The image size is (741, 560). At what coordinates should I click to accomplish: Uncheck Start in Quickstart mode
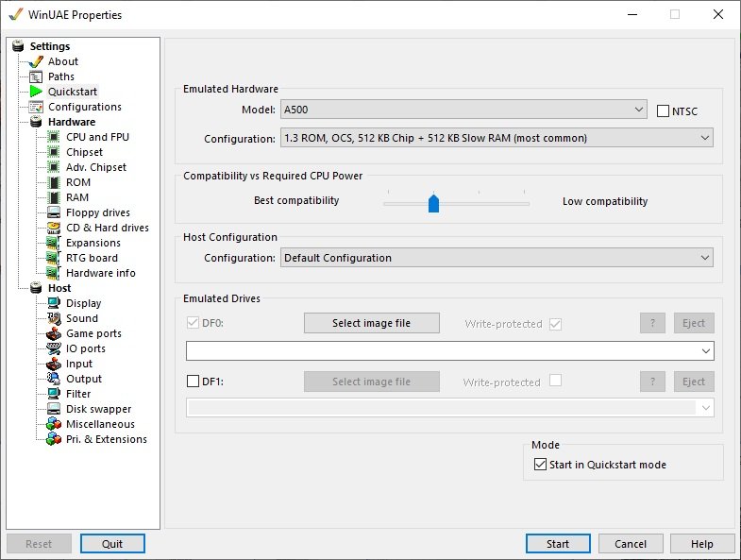pos(540,464)
